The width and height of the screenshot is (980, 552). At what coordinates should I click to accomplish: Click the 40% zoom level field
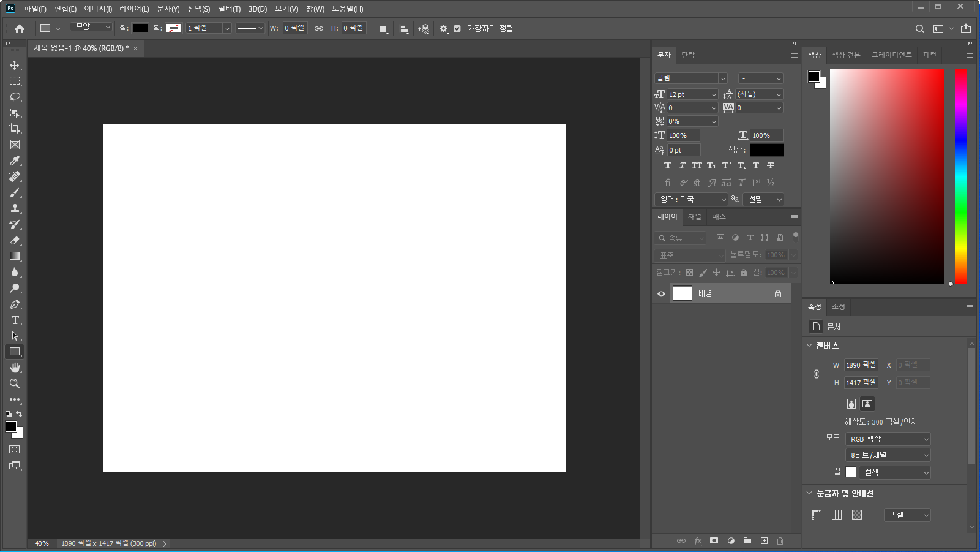(42, 543)
